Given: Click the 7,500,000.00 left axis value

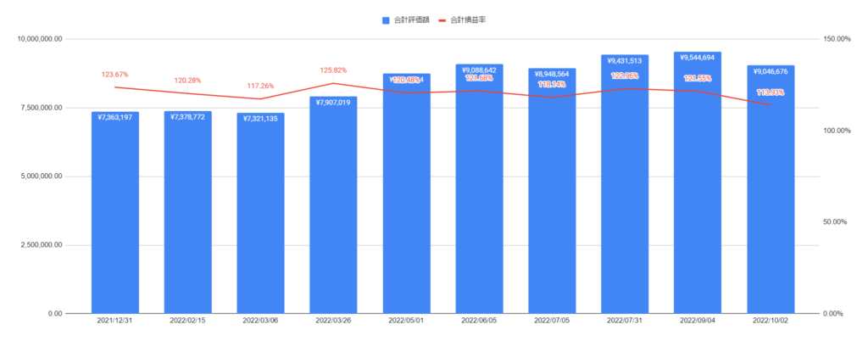Looking at the screenshot, I should (42, 108).
